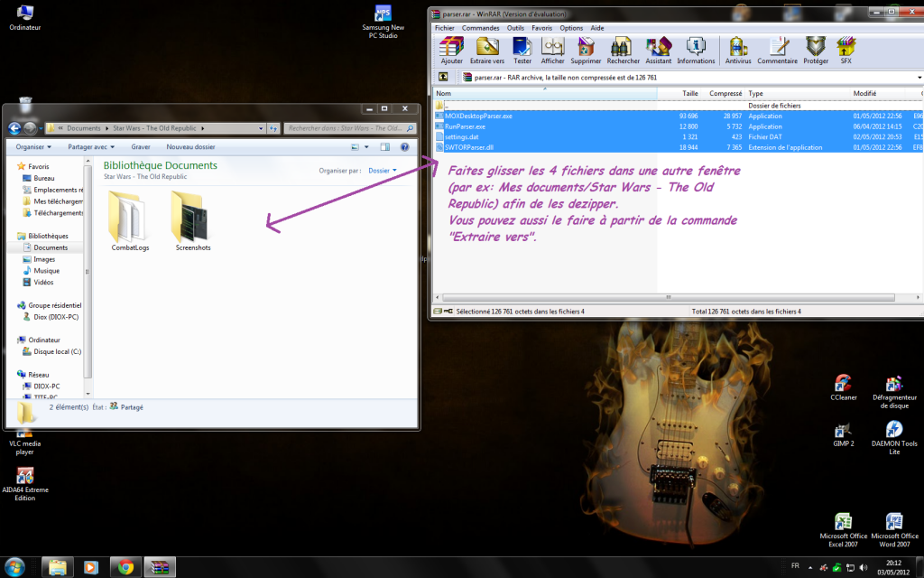924x578 pixels.
Task: Click the Explorer refresh button
Action: tap(273, 128)
